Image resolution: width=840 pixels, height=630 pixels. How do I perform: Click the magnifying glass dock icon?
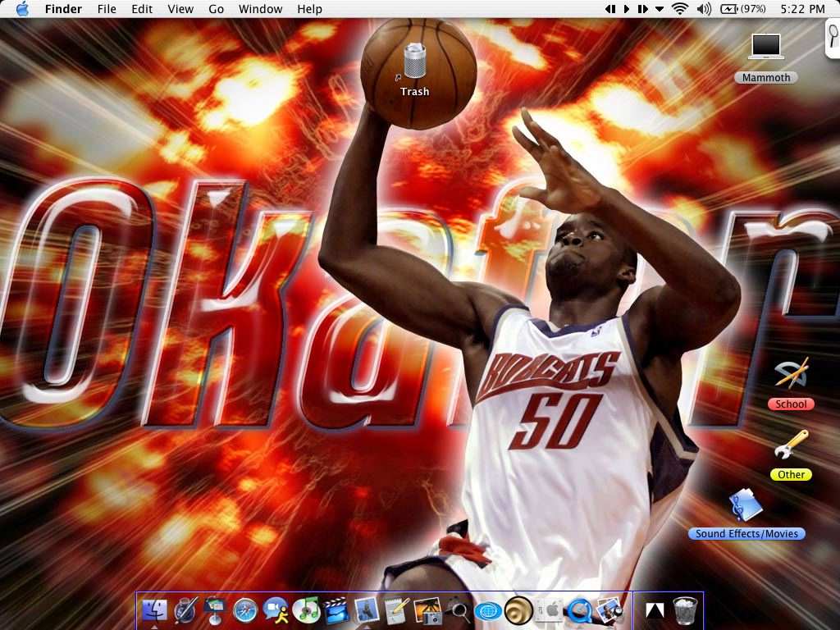(458, 610)
